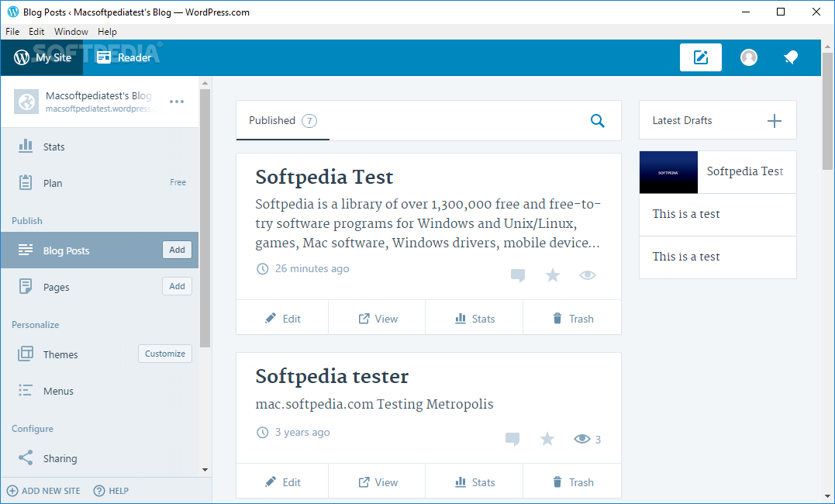Viewport: 835px width, 504px height.
Task: Click the published count badge 7
Action: [x=309, y=121]
